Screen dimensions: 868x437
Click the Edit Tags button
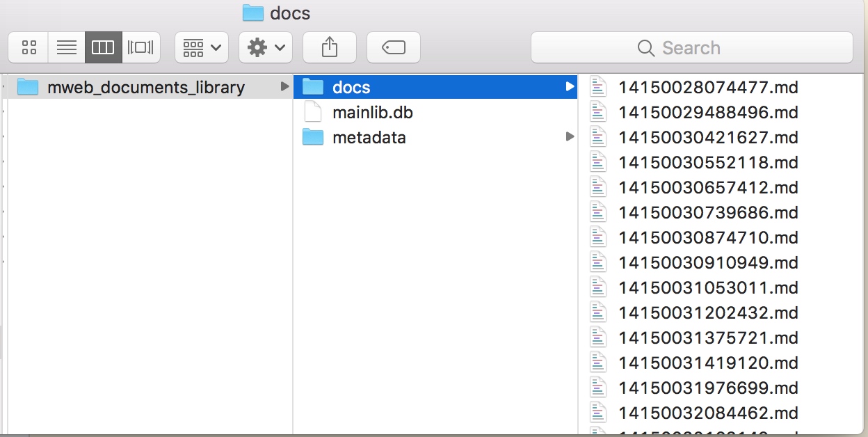(393, 48)
